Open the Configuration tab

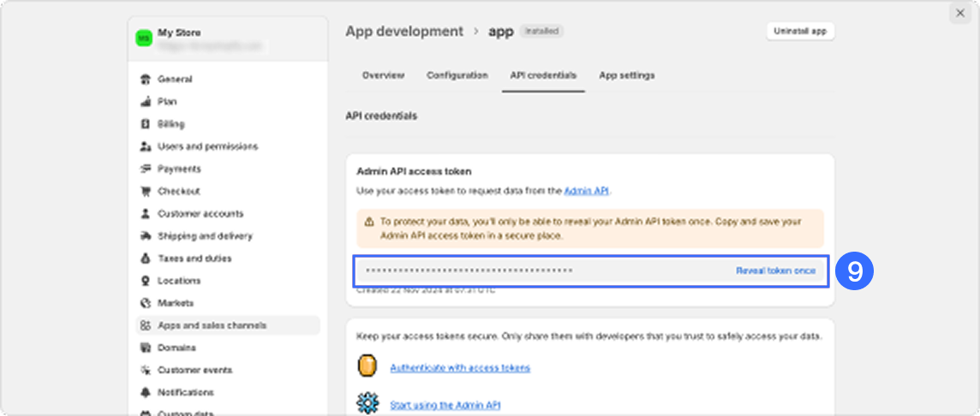(457, 75)
